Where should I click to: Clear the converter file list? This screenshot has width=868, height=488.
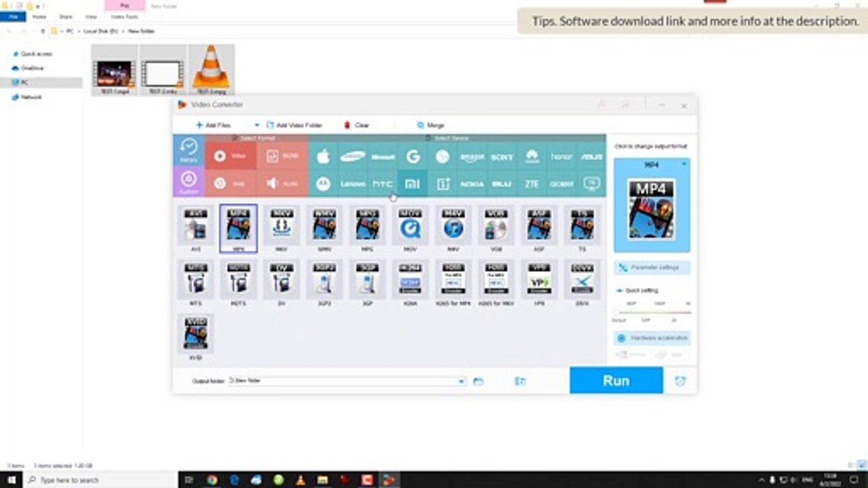[357, 125]
